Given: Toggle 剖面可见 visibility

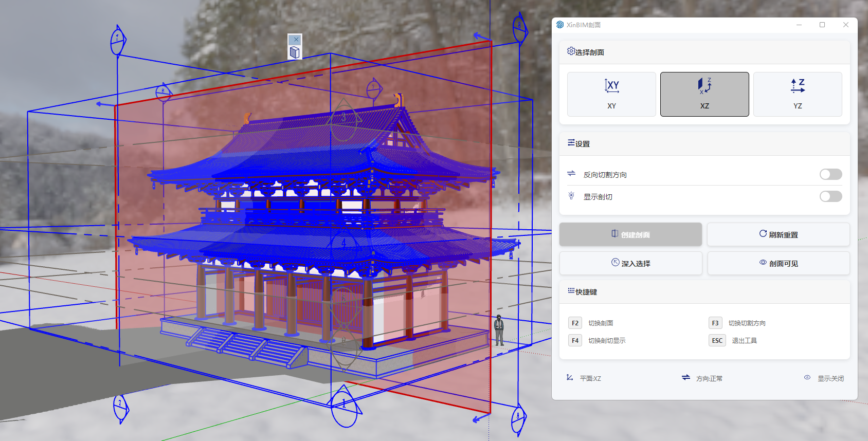Looking at the screenshot, I should click(778, 263).
